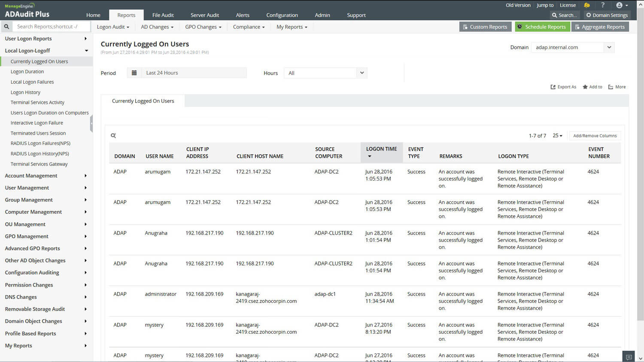Viewport: 644px width, 362px height.
Task: Collapse the Local Logon-Logoff section
Action: [86, 51]
